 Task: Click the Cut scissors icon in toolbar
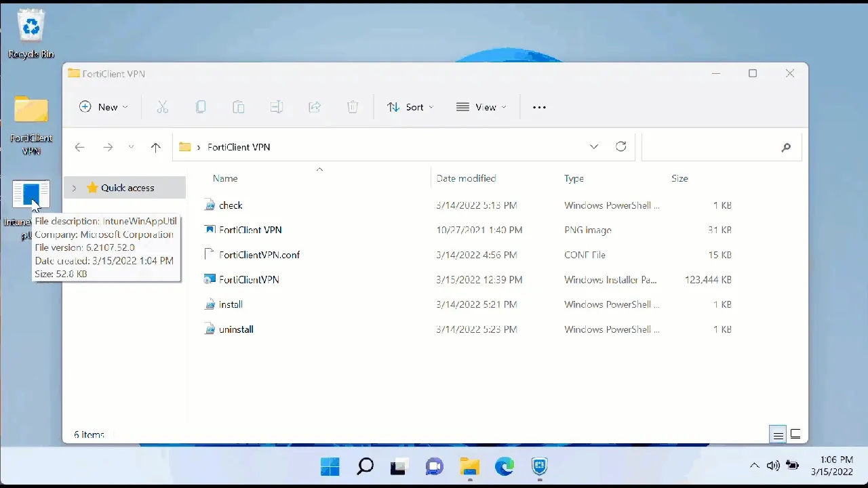[x=162, y=107]
